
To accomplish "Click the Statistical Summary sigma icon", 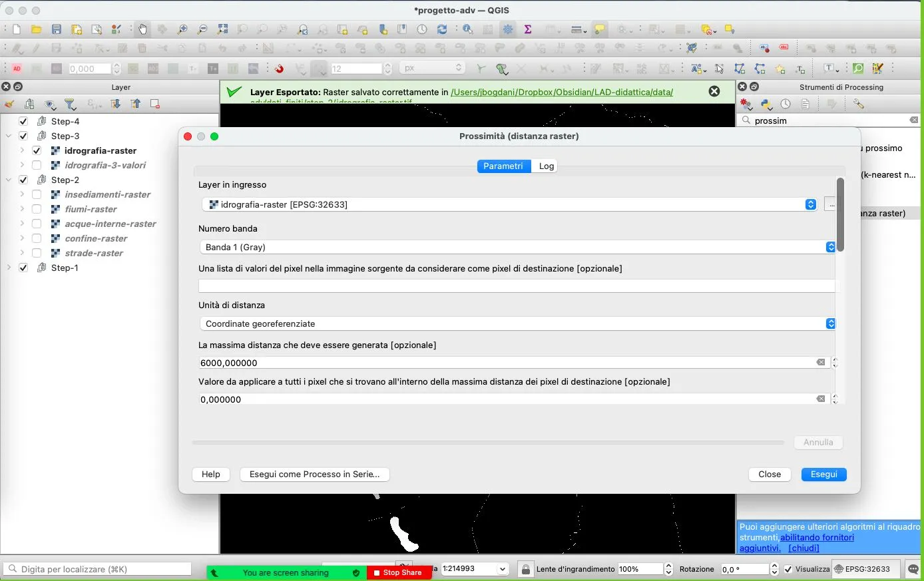I will coord(528,29).
